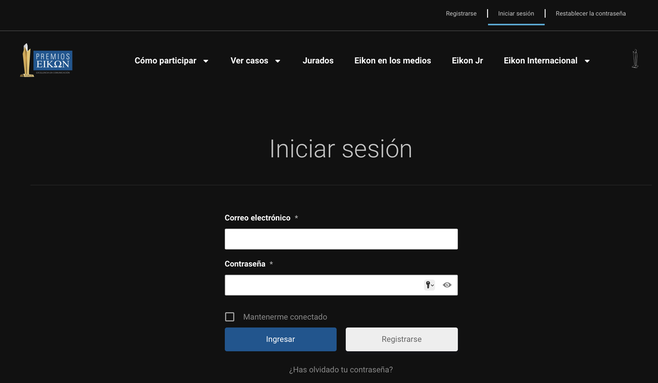Open the top Registrarse link
Screen dimensions: 658x383
click(x=461, y=13)
